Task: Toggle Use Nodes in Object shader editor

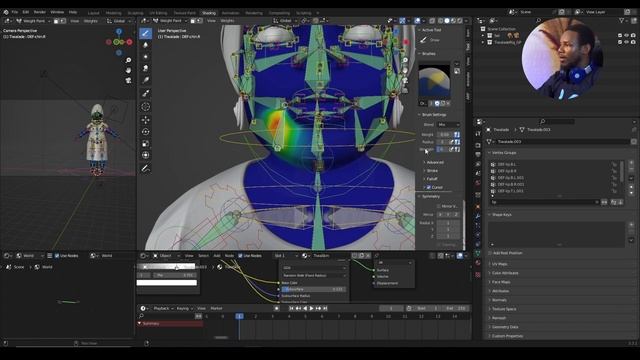Action: click(240, 256)
